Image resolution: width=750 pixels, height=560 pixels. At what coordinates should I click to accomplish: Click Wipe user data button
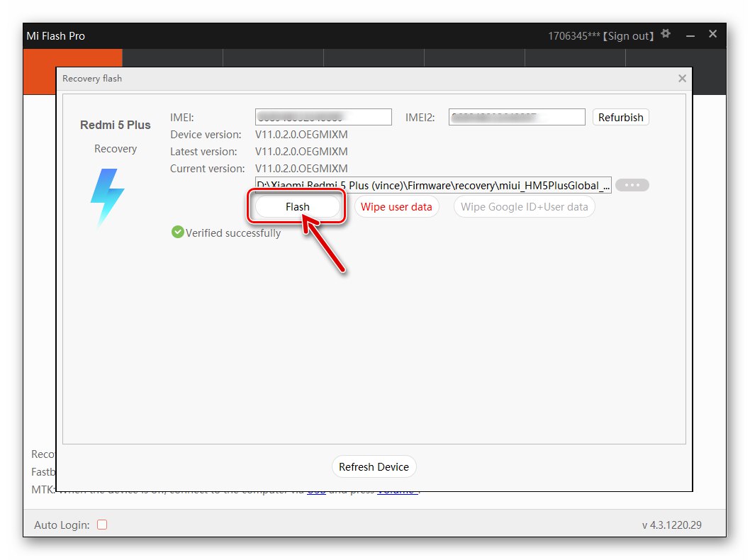[396, 206]
